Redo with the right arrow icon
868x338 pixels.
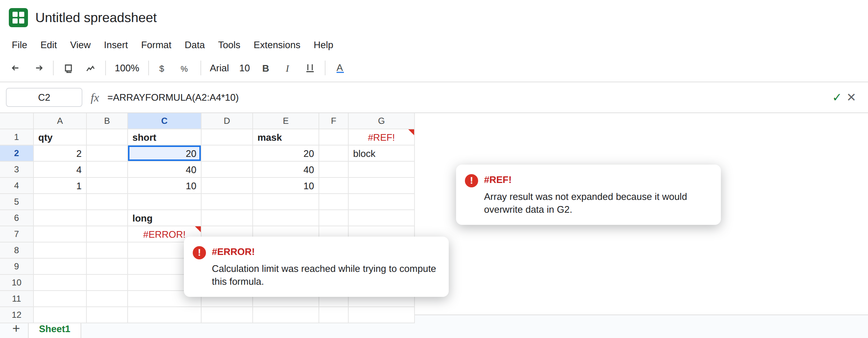pos(39,68)
